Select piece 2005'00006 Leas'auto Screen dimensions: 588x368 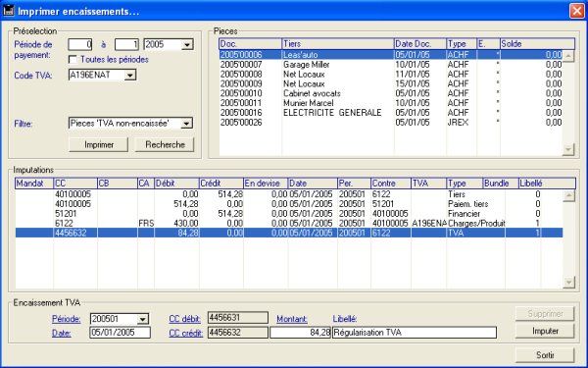[391, 55]
